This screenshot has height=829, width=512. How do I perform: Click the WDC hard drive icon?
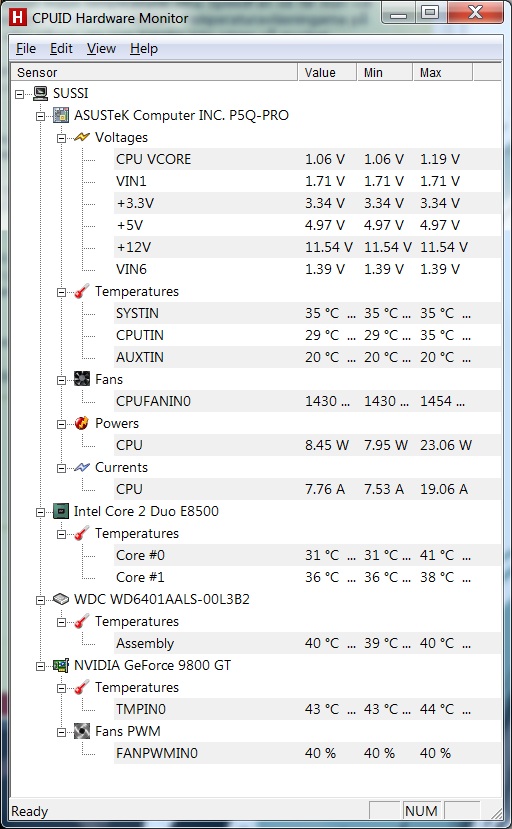(x=61, y=599)
